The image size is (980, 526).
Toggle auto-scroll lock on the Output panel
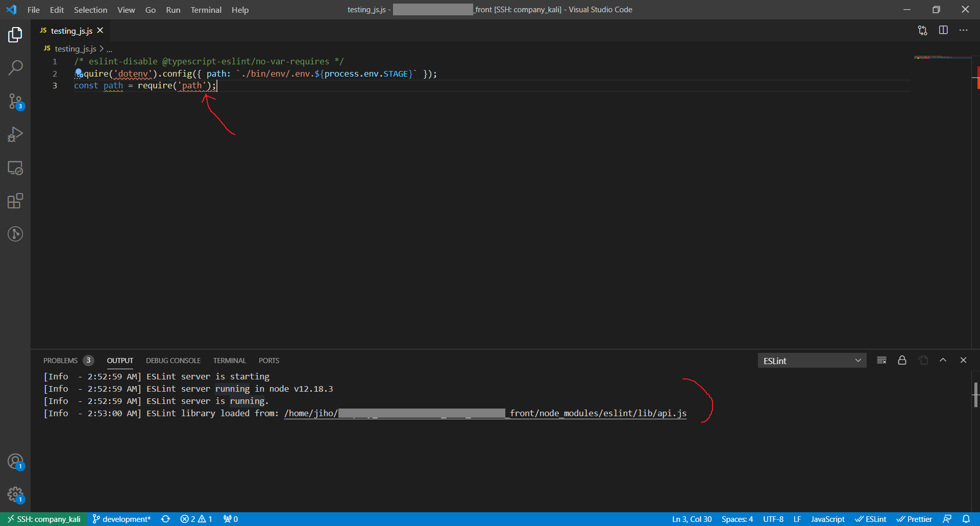pyautogui.click(x=902, y=360)
